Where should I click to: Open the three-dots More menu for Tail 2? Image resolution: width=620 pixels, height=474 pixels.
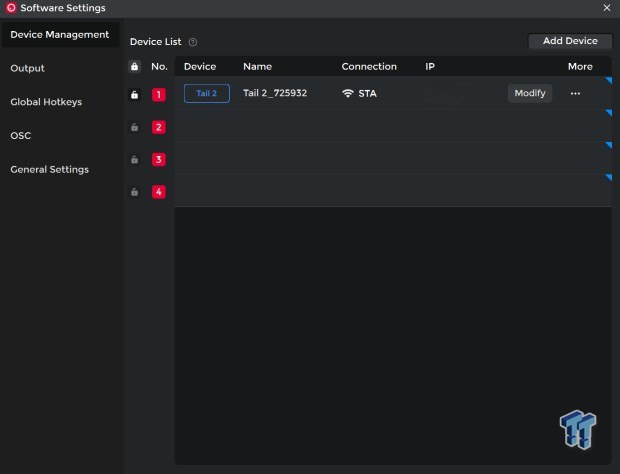[x=575, y=93]
